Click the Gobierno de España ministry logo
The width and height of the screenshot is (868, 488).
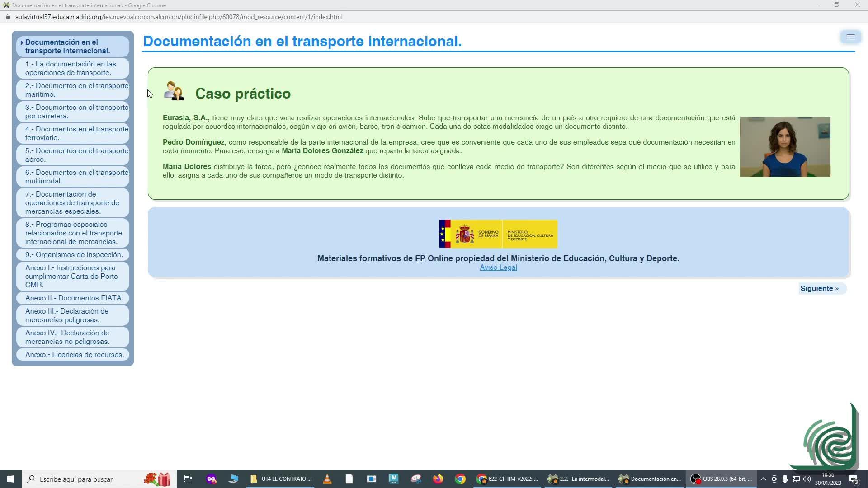click(x=498, y=234)
